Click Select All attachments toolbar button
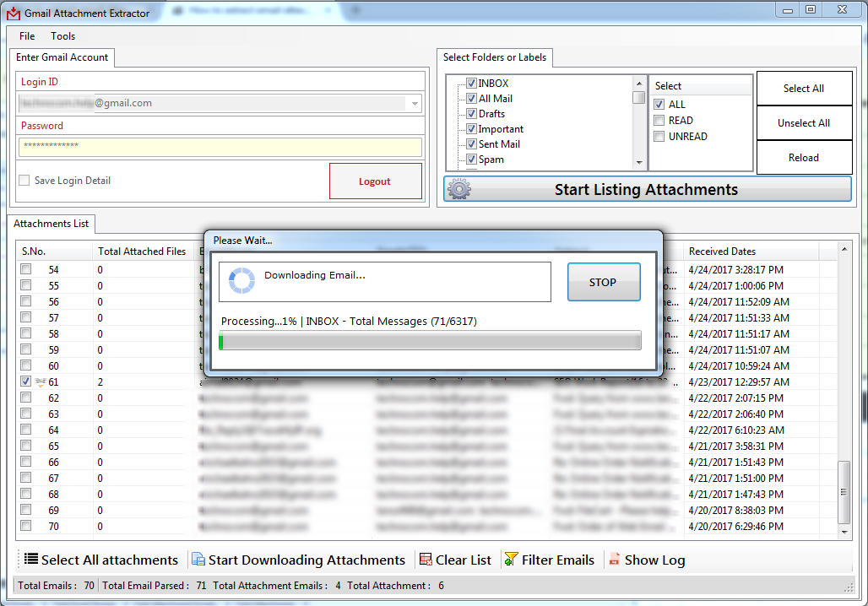The height and width of the screenshot is (606, 868). click(x=101, y=560)
